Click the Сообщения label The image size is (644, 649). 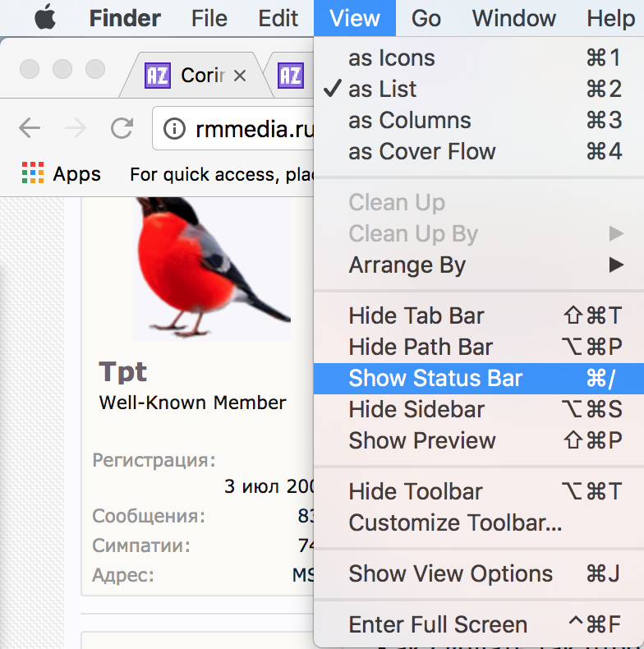pyautogui.click(x=149, y=516)
